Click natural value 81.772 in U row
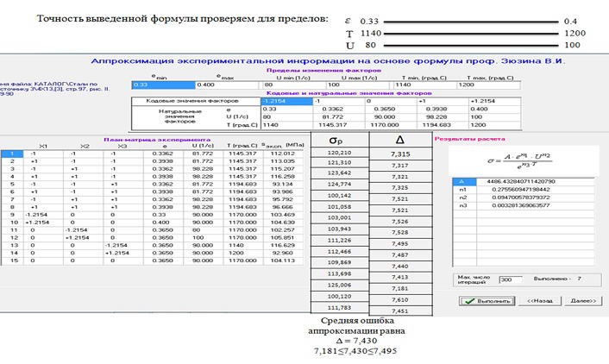Screen dimensions: 609x364 click(339, 117)
